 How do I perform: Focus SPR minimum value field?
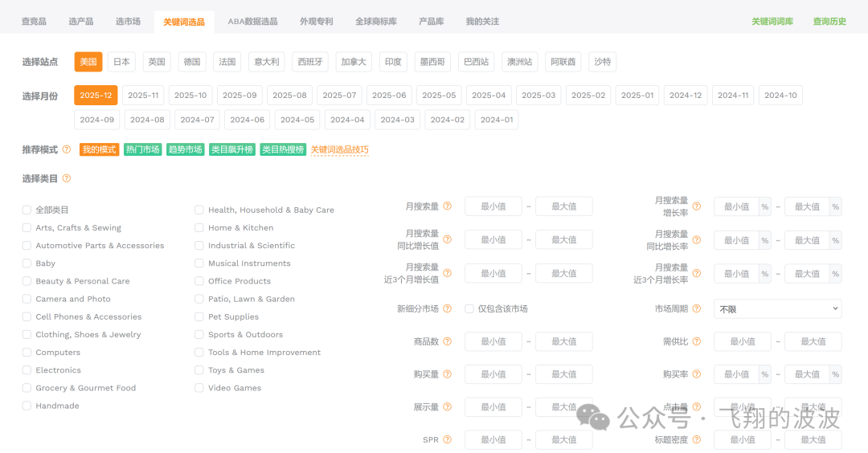pyautogui.click(x=493, y=439)
